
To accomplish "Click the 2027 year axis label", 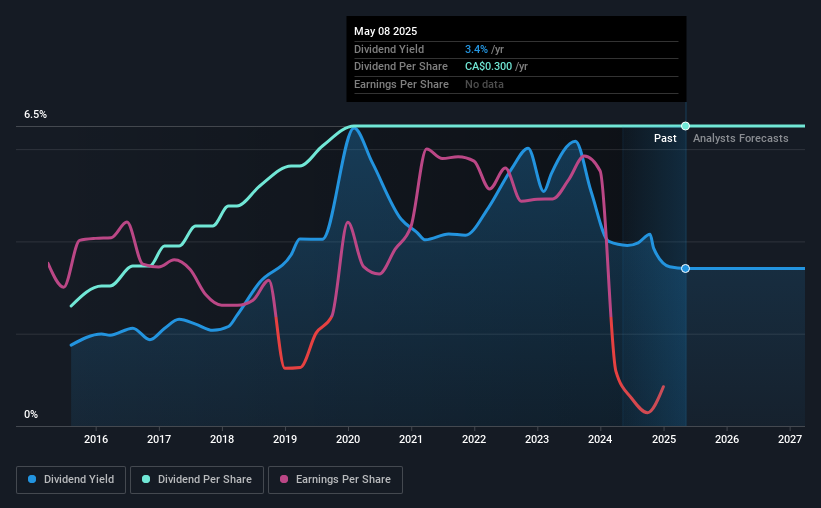I will coord(790,439).
